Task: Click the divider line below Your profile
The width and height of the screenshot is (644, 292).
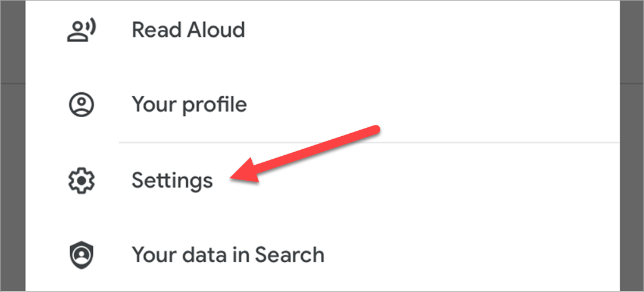Action: coord(369,143)
